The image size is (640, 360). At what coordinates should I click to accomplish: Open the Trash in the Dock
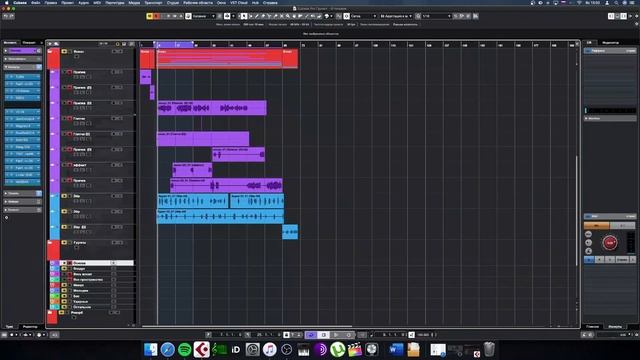click(489, 349)
